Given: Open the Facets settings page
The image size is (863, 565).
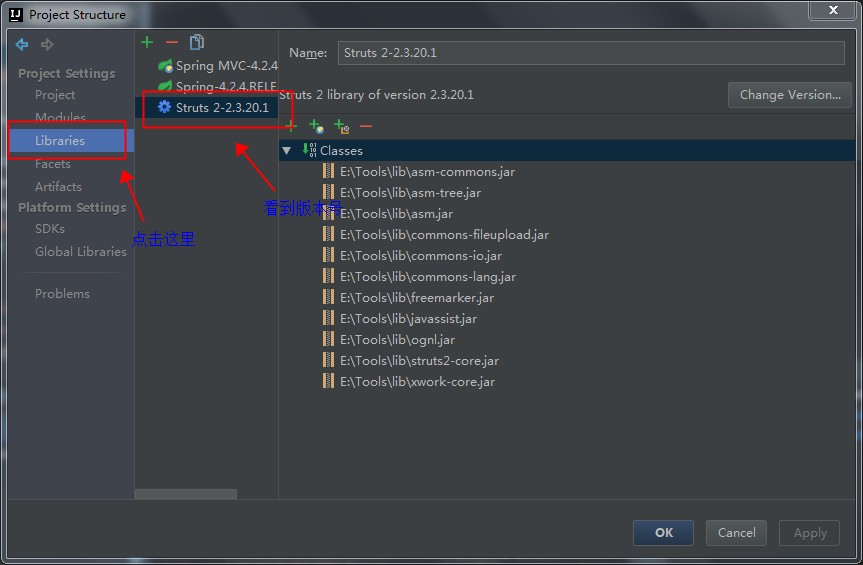Looking at the screenshot, I should [x=53, y=163].
